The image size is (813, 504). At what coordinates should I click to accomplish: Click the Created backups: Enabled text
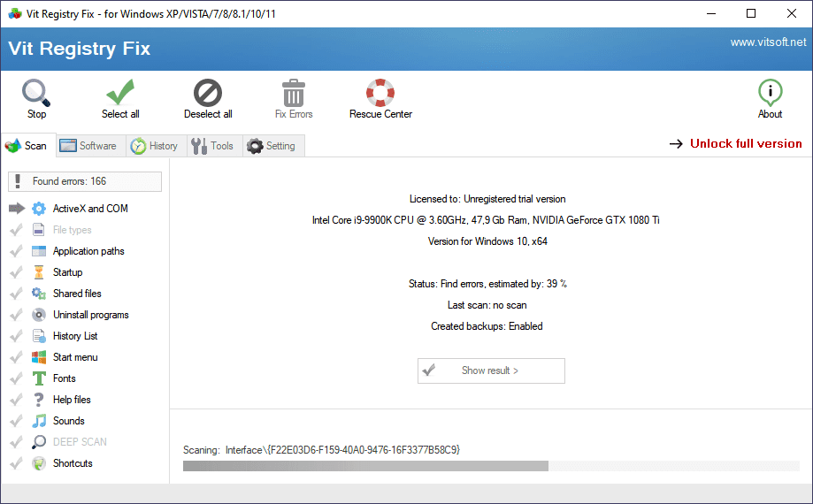487,326
